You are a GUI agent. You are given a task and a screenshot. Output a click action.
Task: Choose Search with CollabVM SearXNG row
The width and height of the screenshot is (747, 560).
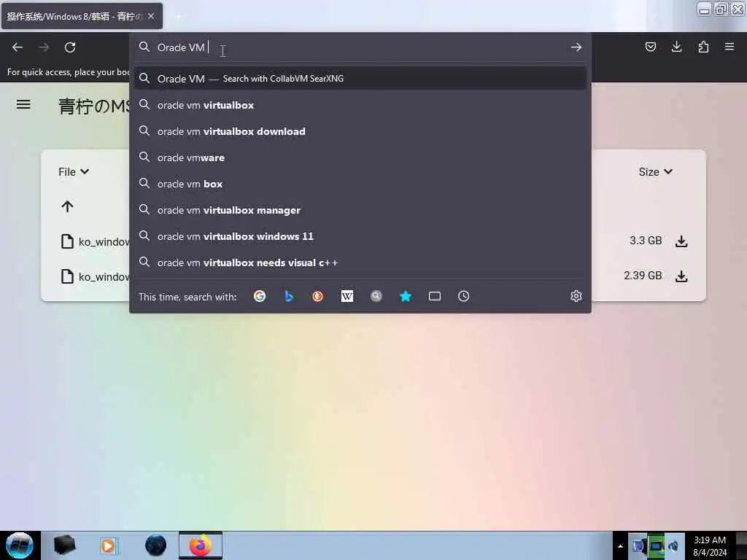tap(360, 79)
